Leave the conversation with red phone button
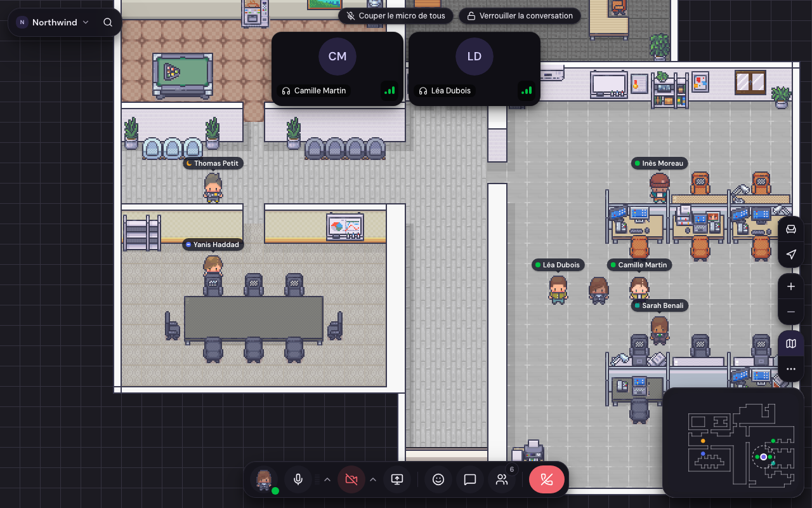Screen dimensions: 812x508 click(547, 479)
